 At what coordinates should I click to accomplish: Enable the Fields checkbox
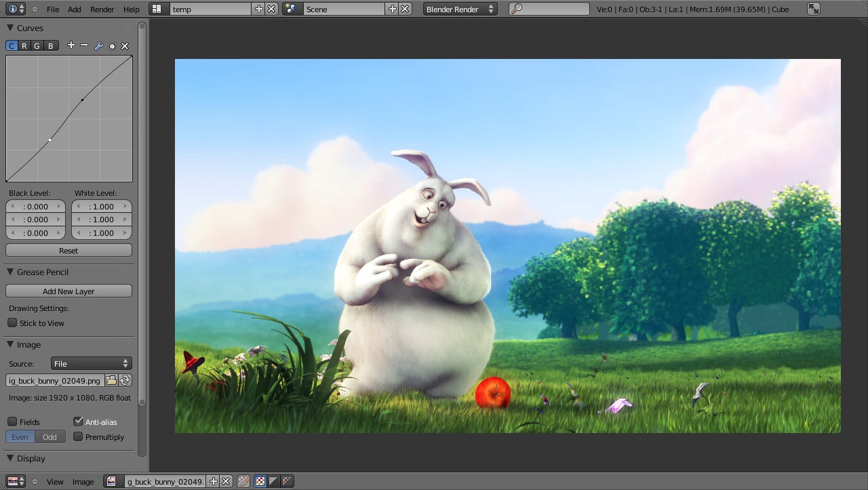point(11,422)
